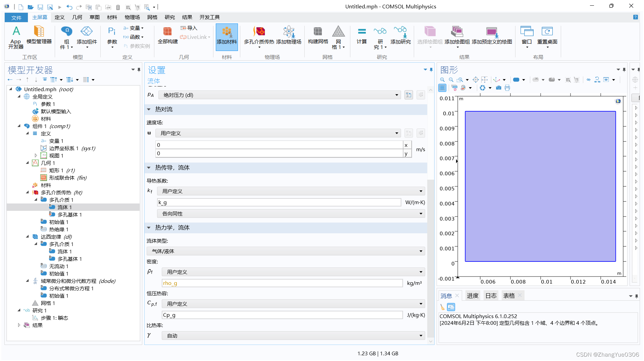Click 添加预定义的绘图 icon
The height and width of the screenshot is (361, 644).
(x=492, y=35)
